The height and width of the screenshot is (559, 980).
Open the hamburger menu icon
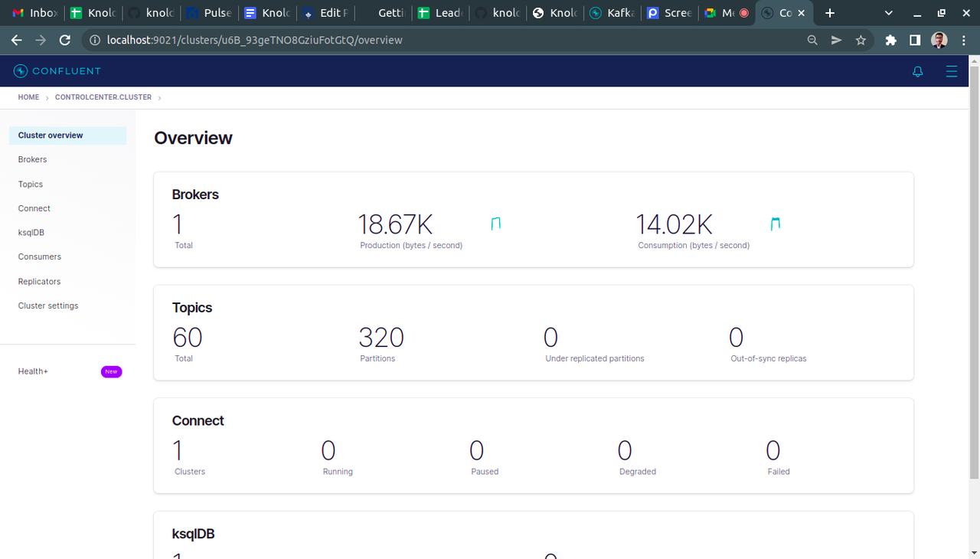pyautogui.click(x=952, y=71)
